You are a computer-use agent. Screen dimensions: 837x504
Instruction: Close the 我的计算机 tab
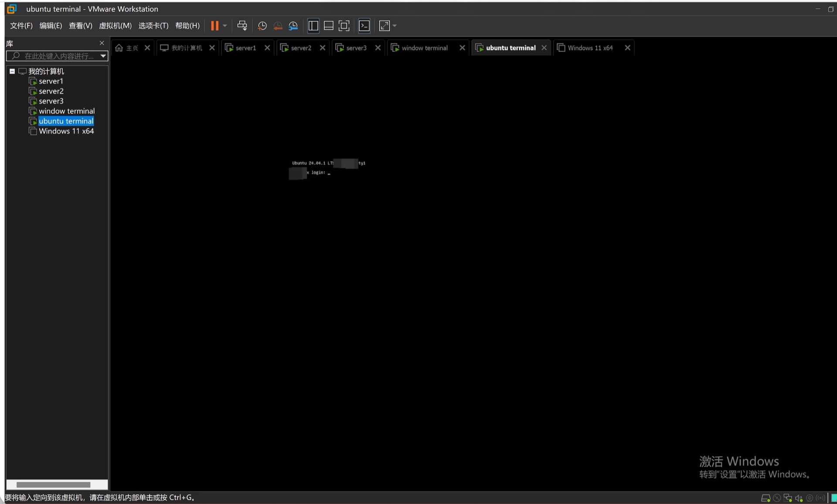coord(212,48)
